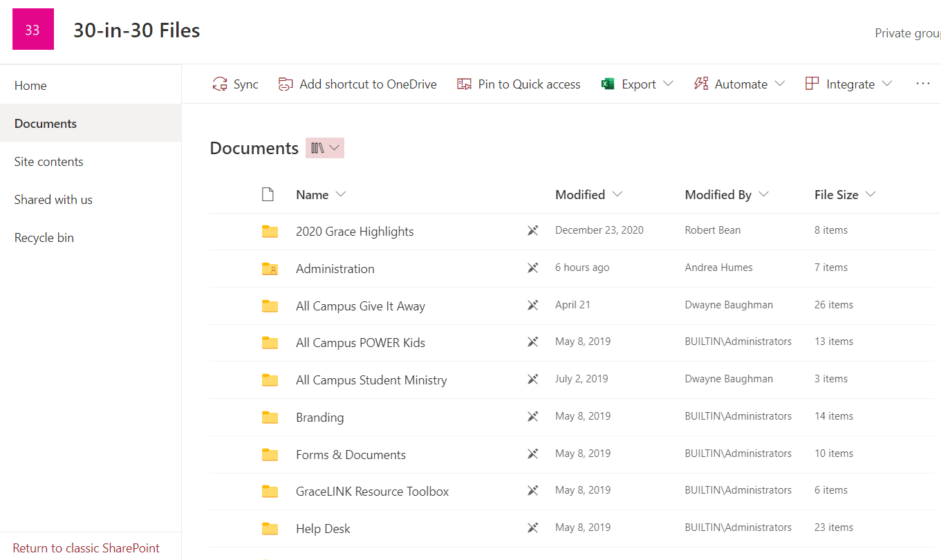Click Andrea Humes in Modified By column

[x=718, y=268]
